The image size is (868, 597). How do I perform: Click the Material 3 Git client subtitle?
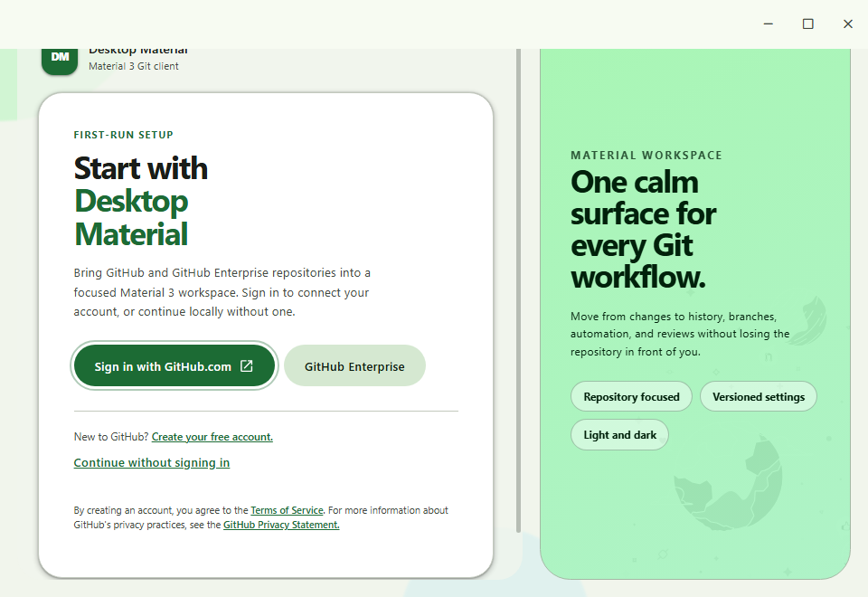coord(134,66)
